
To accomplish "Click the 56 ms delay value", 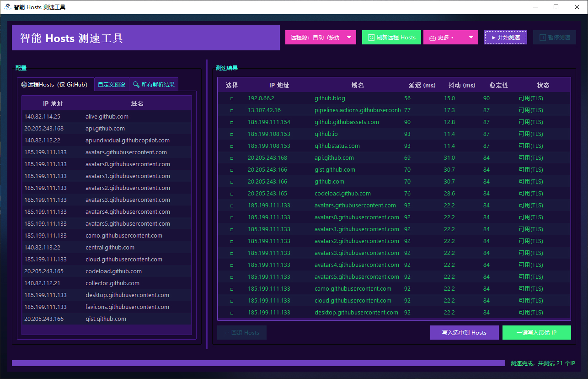I will pos(407,98).
